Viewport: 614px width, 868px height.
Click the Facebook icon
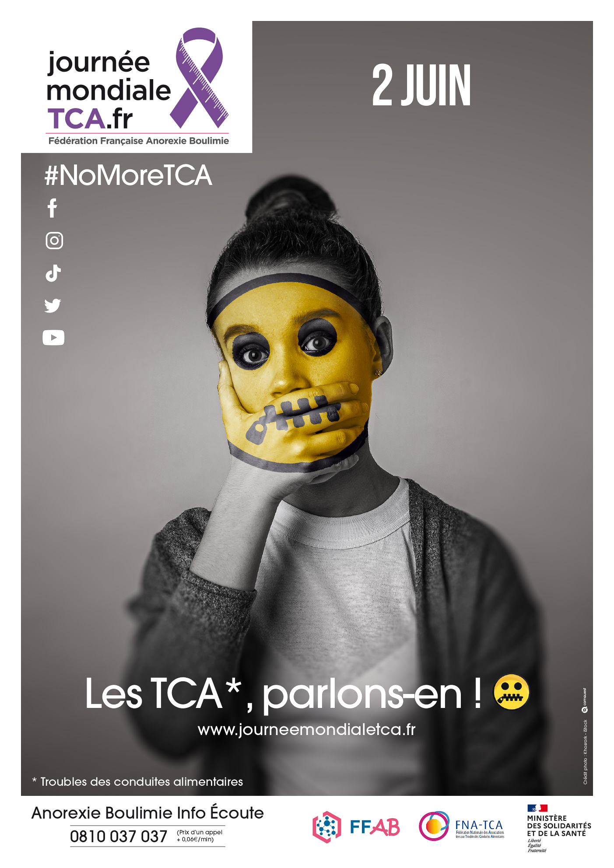[53, 208]
